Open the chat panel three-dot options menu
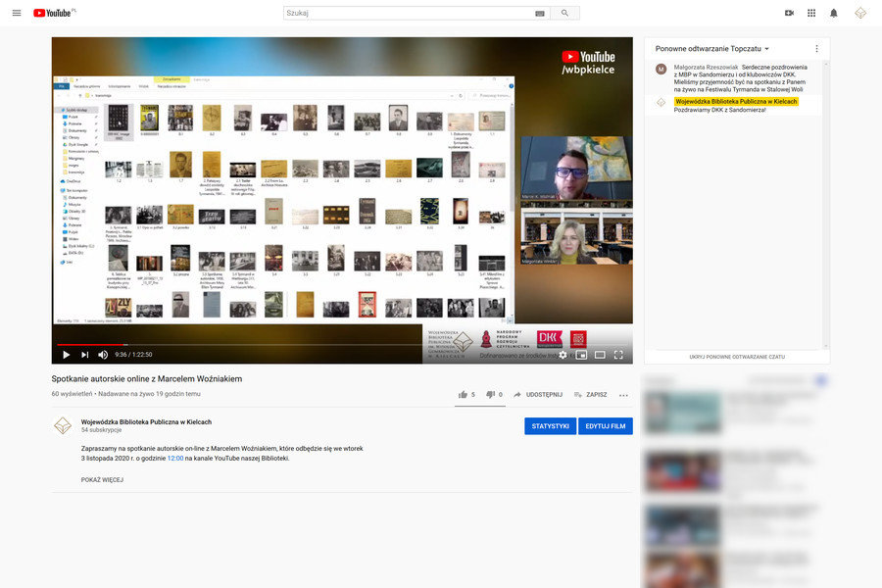Viewport: 882px width, 588px height. tap(816, 48)
